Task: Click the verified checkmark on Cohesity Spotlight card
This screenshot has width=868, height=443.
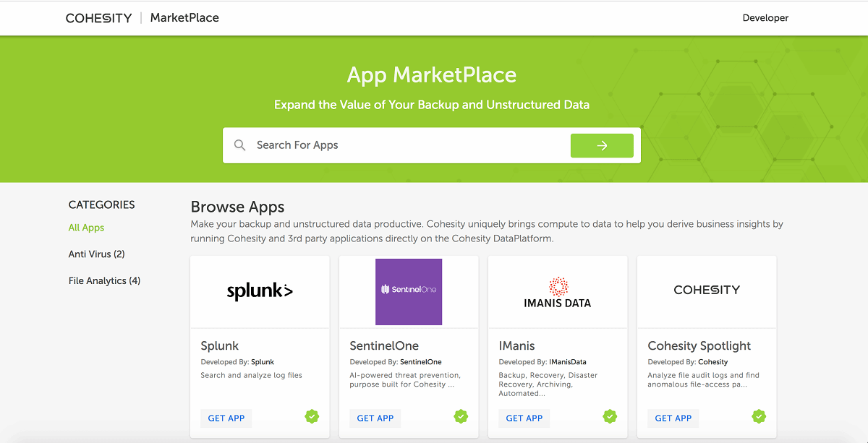Action: point(759,416)
